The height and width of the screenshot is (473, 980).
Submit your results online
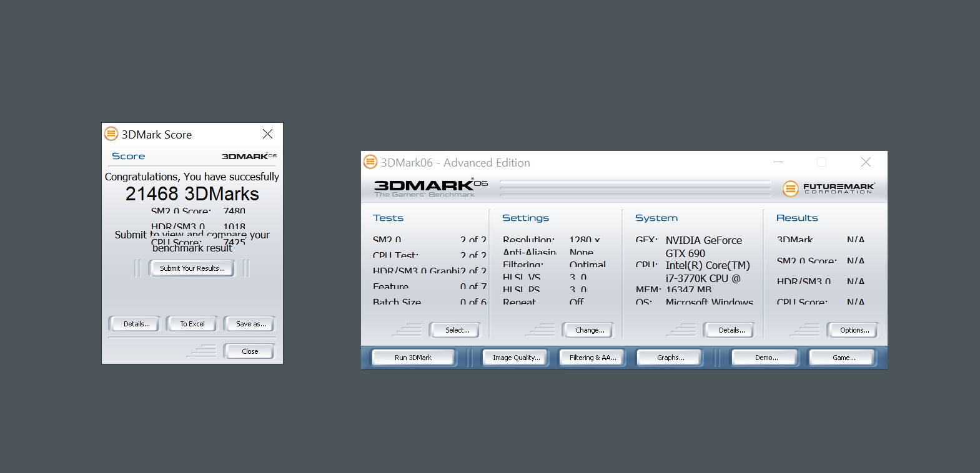[x=192, y=268]
